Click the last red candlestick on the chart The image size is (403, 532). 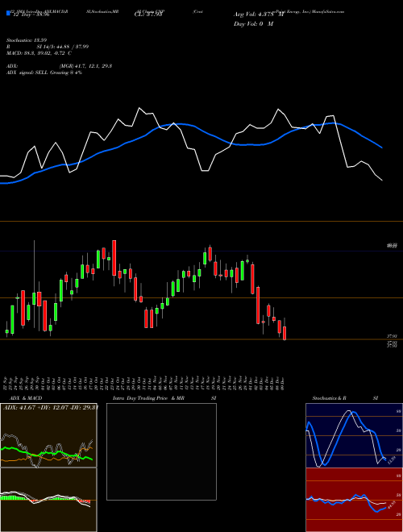click(x=285, y=333)
